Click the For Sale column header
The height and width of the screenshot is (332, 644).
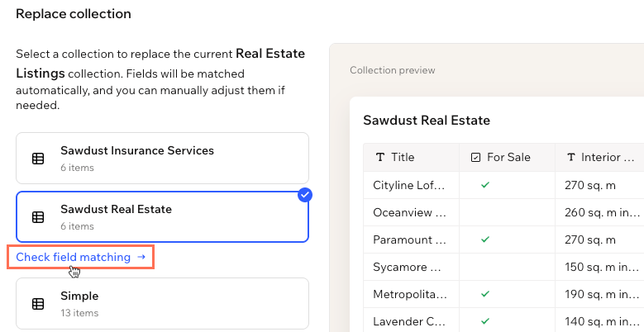coord(508,157)
